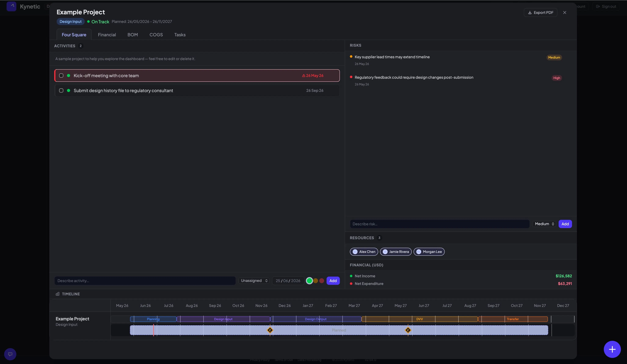
Task: Click the activity date field 25/06/2026
Action: 288,281
